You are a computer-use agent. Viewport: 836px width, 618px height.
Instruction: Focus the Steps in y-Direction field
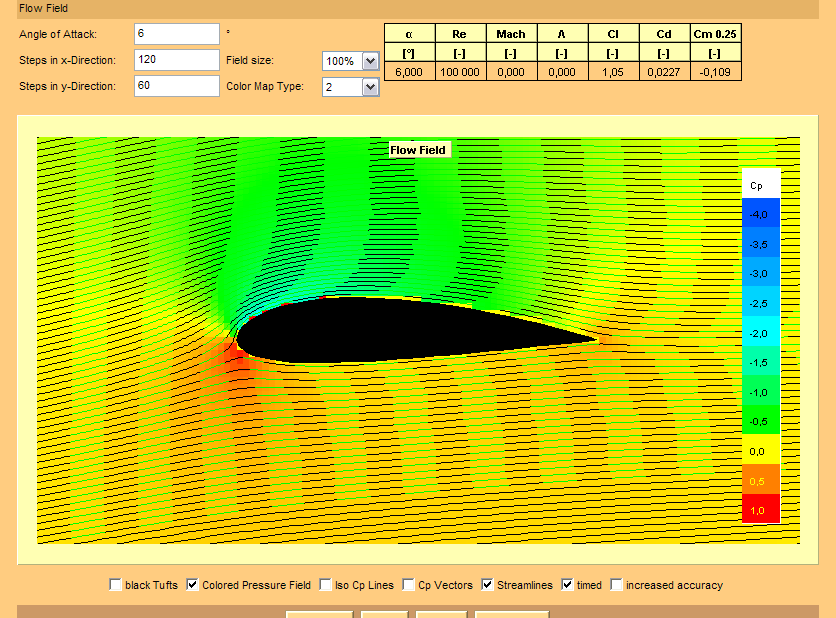(x=176, y=86)
